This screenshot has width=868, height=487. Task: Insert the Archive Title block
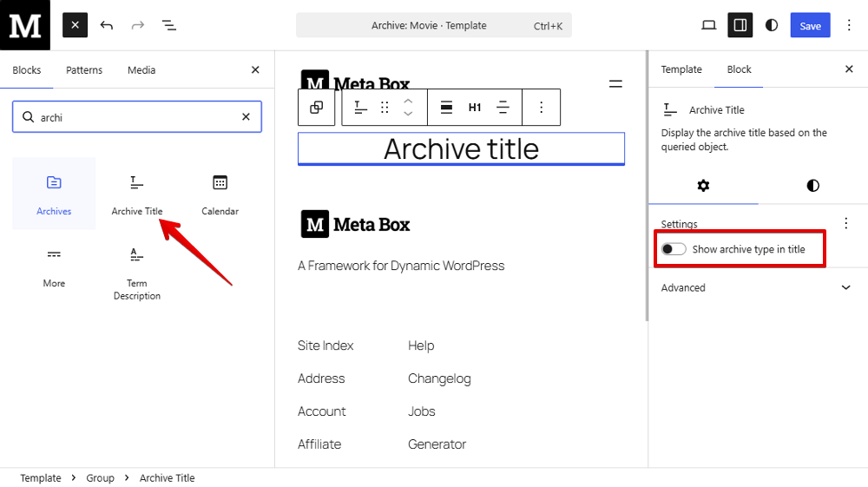[137, 194]
